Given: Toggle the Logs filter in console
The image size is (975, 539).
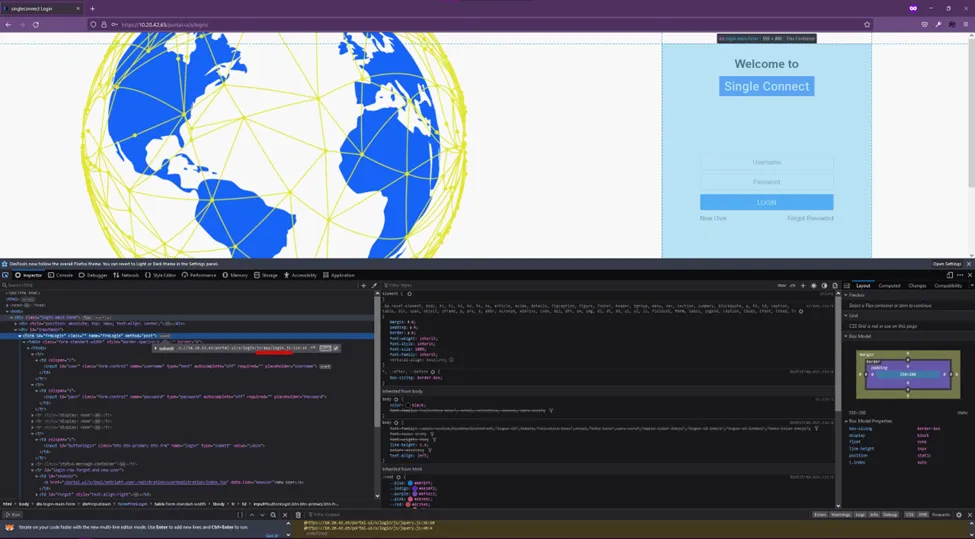Looking at the screenshot, I should click(860, 515).
